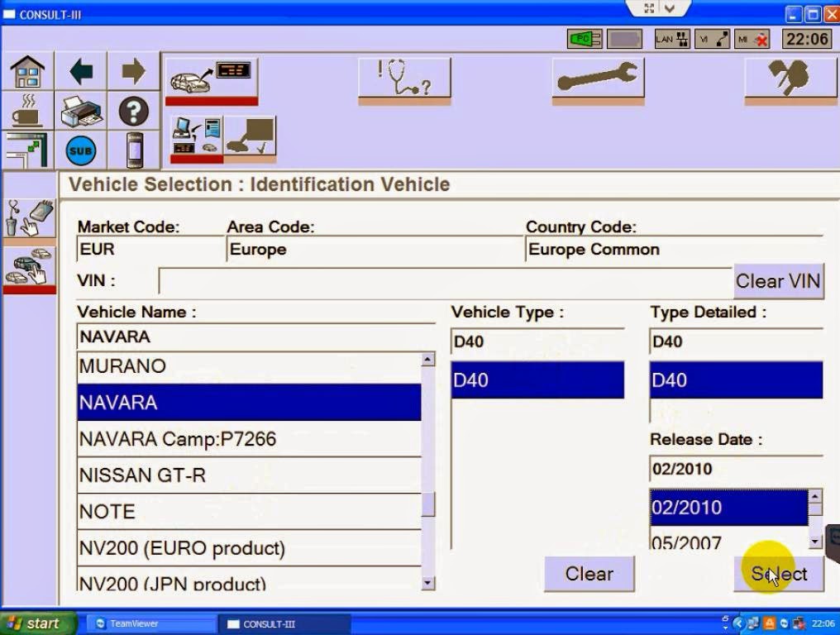Click the Clear VIN button

click(x=778, y=281)
